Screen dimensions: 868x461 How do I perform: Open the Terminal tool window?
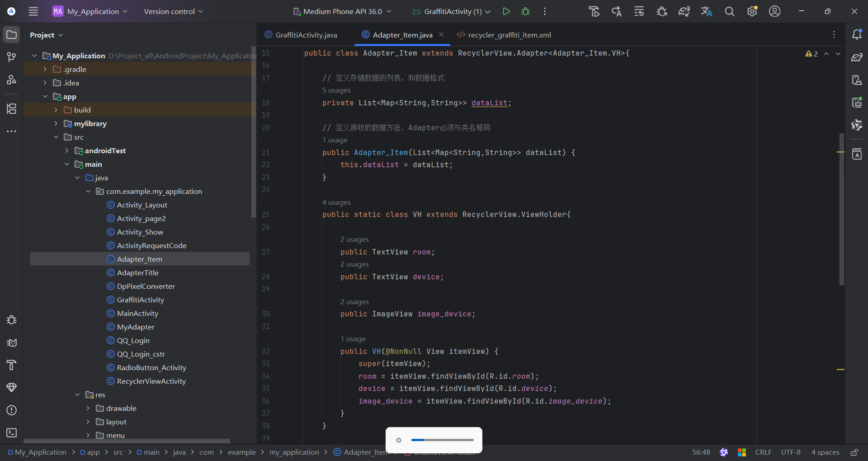coord(12,433)
